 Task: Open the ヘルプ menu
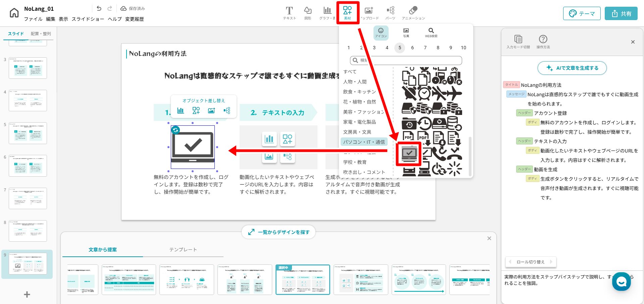pos(115,19)
